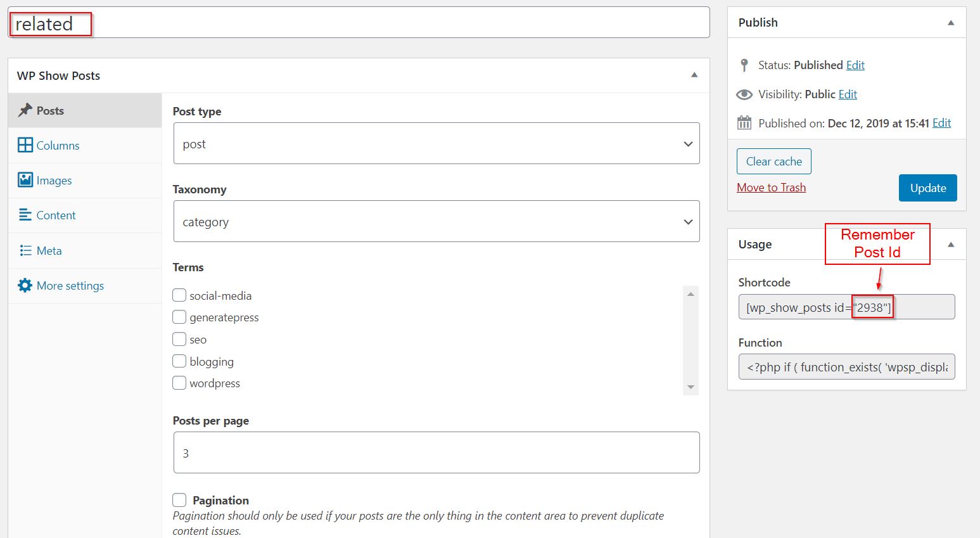Select the Meta list icon

click(x=25, y=250)
